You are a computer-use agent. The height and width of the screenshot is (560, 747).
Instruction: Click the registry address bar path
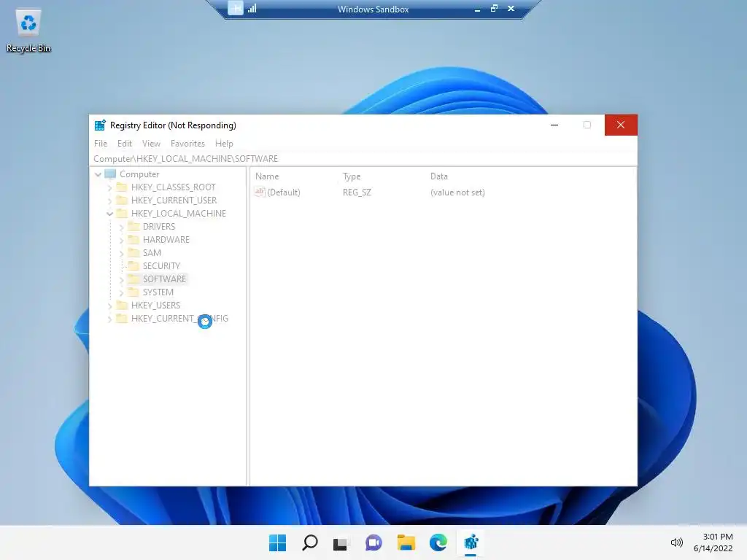363,158
